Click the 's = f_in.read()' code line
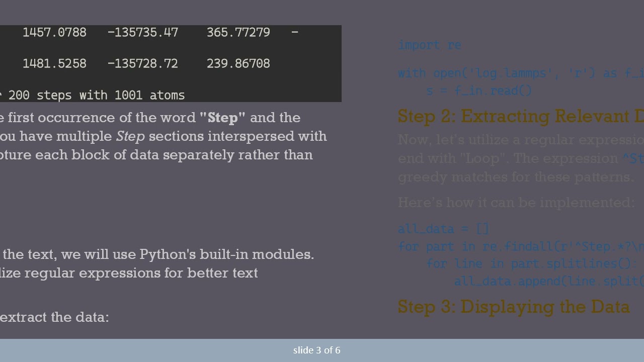The width and height of the screenshot is (644, 362). point(479,91)
